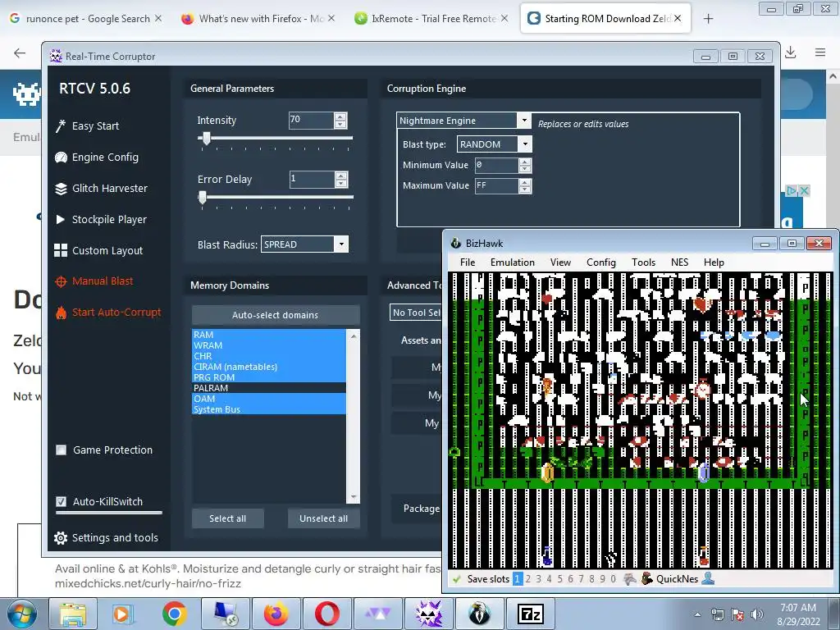Viewport: 840px width, 630px height.
Task: Open the Blast Radius SPREAD dropdown
Action: coord(341,244)
